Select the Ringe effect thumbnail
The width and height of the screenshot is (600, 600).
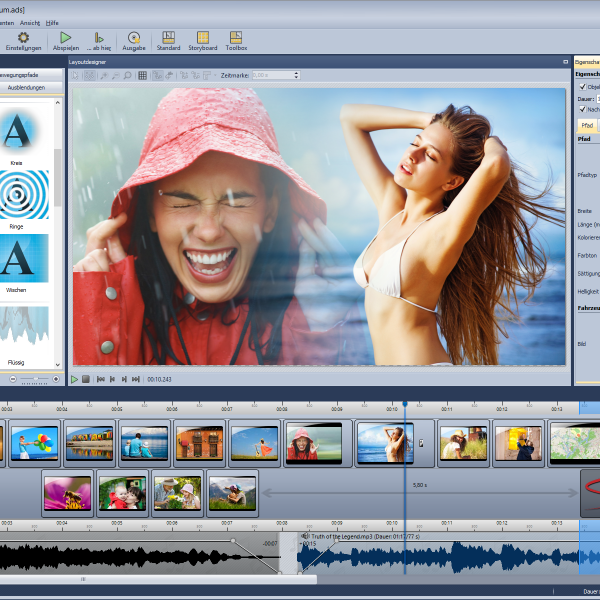tap(24, 194)
